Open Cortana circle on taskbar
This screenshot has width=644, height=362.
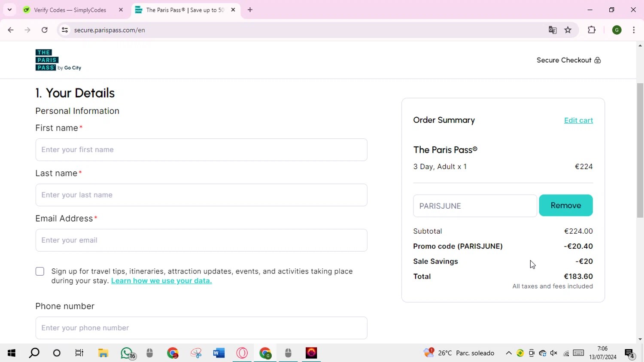[57, 353]
